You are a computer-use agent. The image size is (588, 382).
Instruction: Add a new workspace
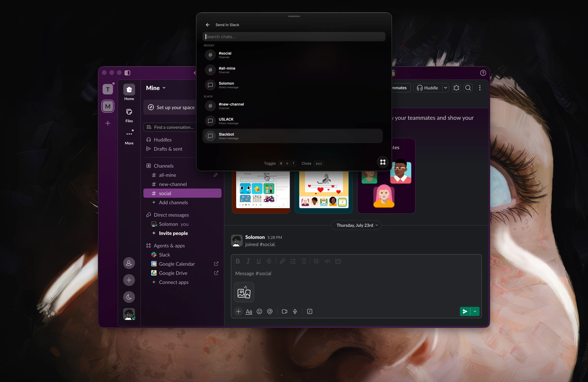(108, 123)
